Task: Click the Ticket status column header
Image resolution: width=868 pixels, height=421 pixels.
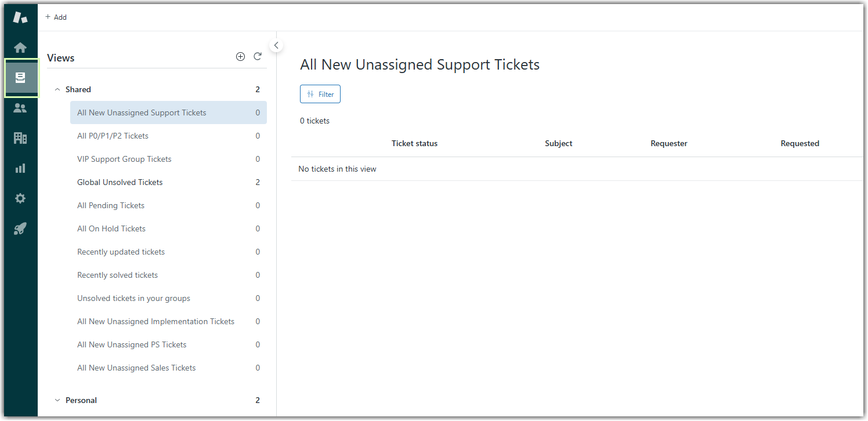Action: pyautogui.click(x=414, y=143)
